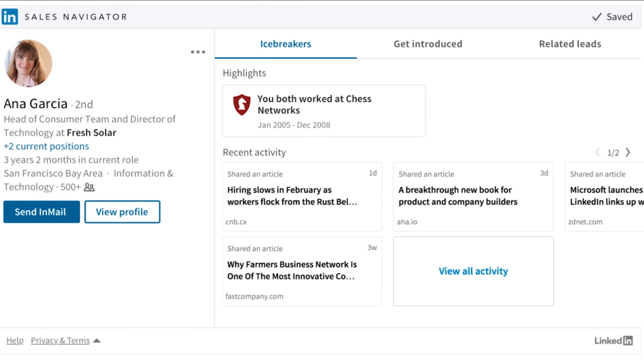Image resolution: width=644 pixels, height=362 pixels.
Task: Open the Hiring slows in February article
Action: pos(302,197)
